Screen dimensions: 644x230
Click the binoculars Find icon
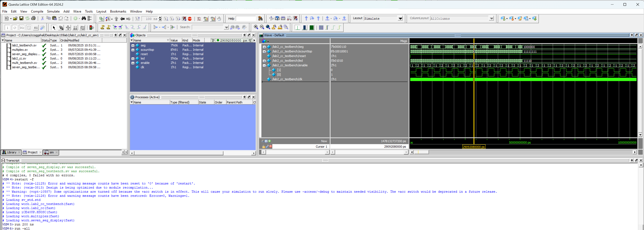84,19
